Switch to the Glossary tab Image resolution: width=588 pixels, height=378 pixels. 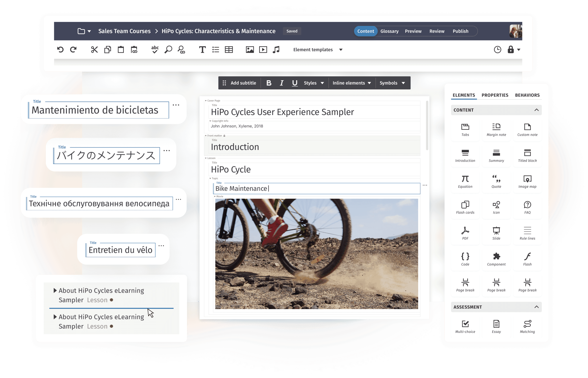tap(389, 31)
